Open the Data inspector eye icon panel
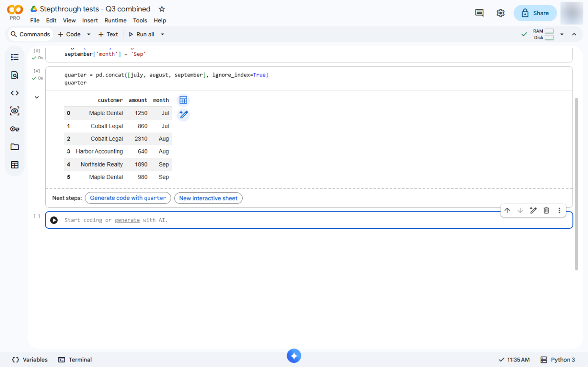Image resolution: width=588 pixels, height=367 pixels. 15,111
